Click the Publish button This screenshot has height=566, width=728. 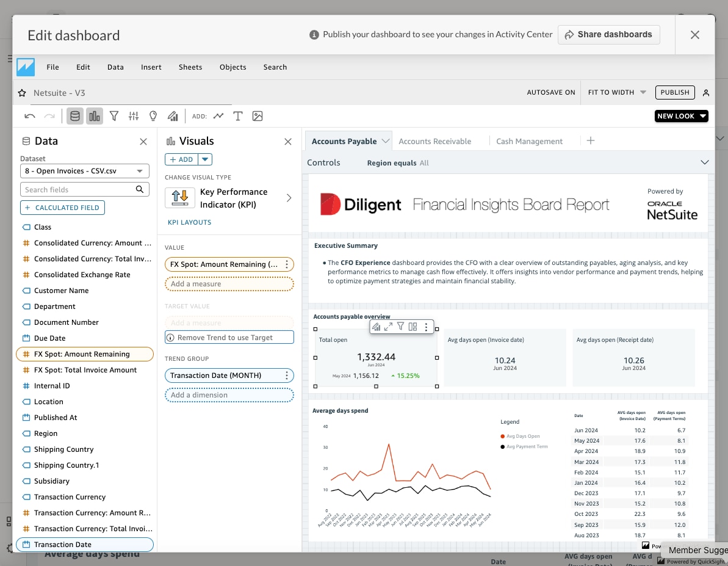675,93
